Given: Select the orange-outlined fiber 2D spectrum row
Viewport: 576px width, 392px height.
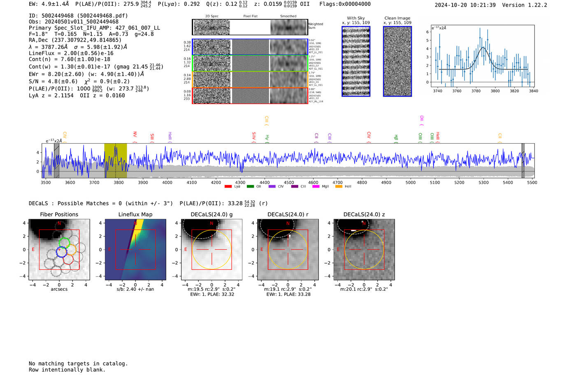Looking at the screenshot, I should 250,79.
